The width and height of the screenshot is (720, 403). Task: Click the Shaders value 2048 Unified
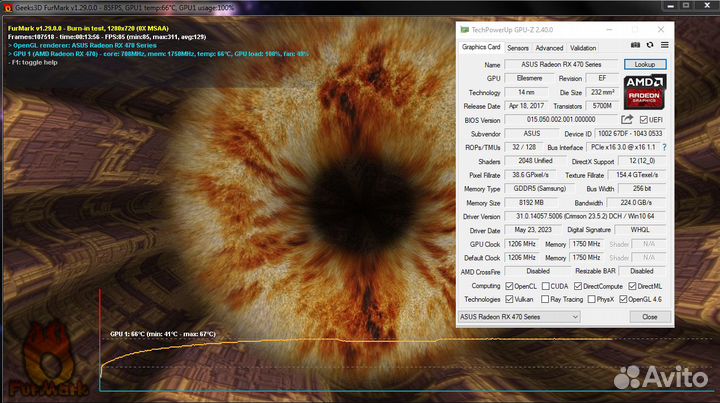[x=535, y=161]
